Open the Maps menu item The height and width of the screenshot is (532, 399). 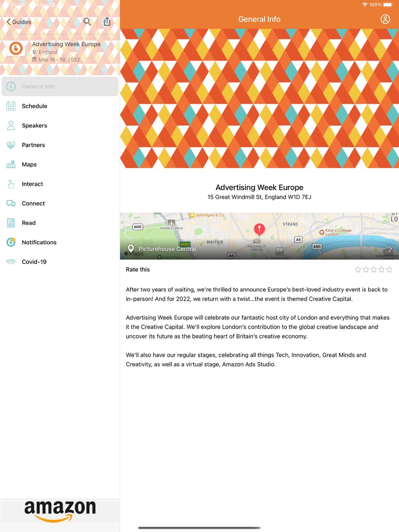(60, 165)
